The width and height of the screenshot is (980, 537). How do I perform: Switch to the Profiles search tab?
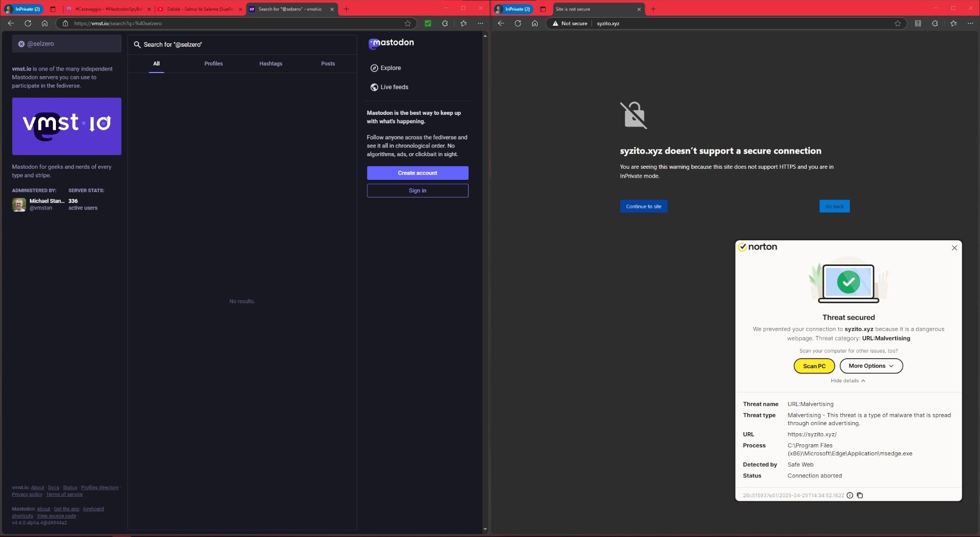pyautogui.click(x=213, y=63)
